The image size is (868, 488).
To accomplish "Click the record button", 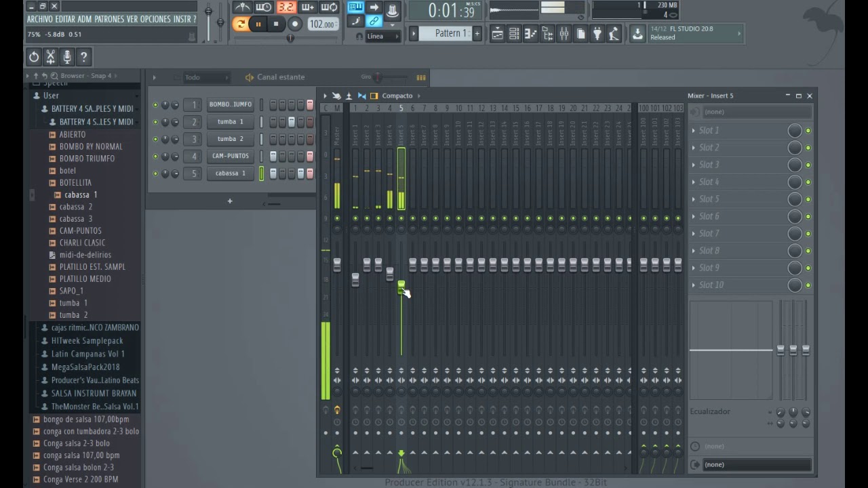I will tap(295, 24).
